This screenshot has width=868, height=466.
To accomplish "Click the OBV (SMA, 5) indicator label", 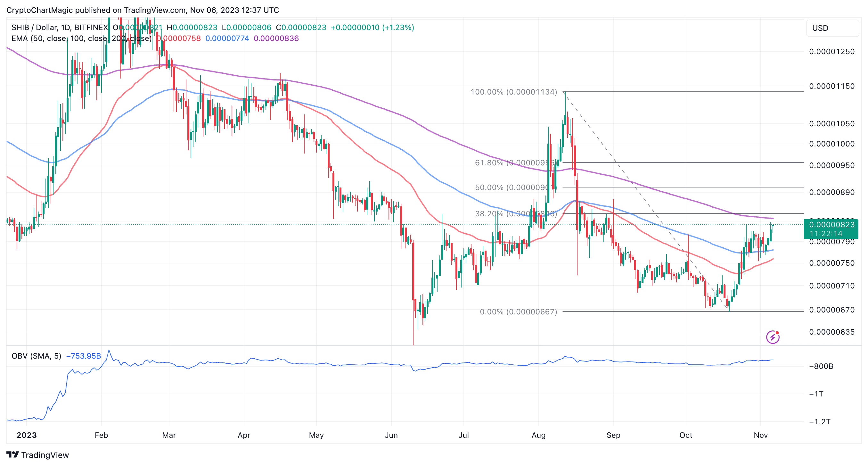I will [37, 356].
